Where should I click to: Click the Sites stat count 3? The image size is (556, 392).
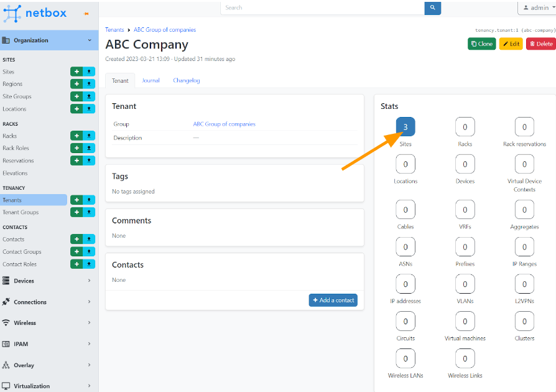point(405,127)
